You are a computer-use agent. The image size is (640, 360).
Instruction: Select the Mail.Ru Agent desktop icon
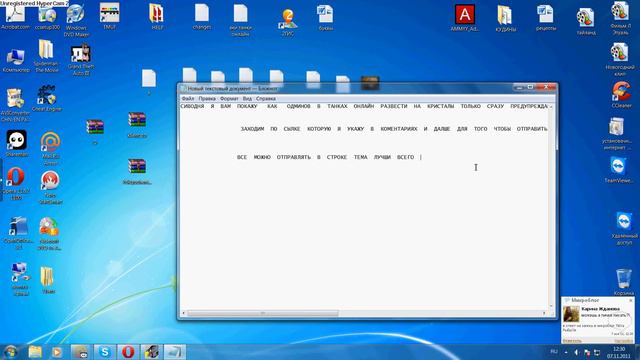tap(50, 149)
